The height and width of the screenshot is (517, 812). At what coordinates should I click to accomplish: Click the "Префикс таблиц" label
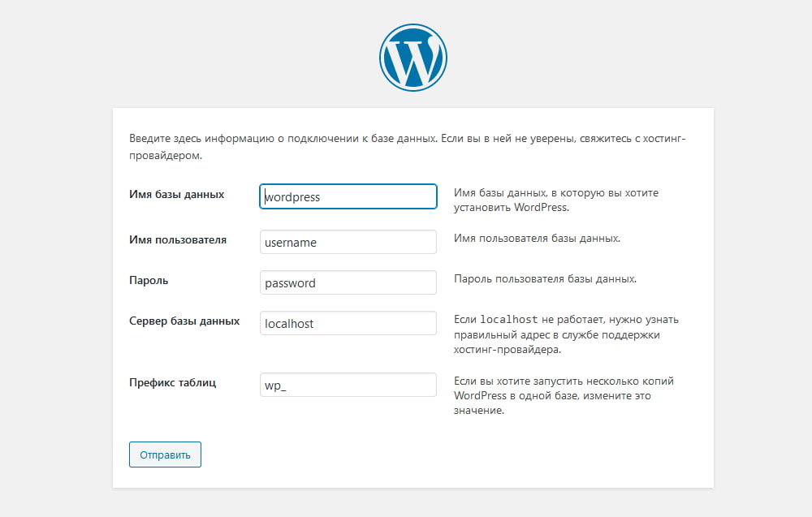[172, 382]
